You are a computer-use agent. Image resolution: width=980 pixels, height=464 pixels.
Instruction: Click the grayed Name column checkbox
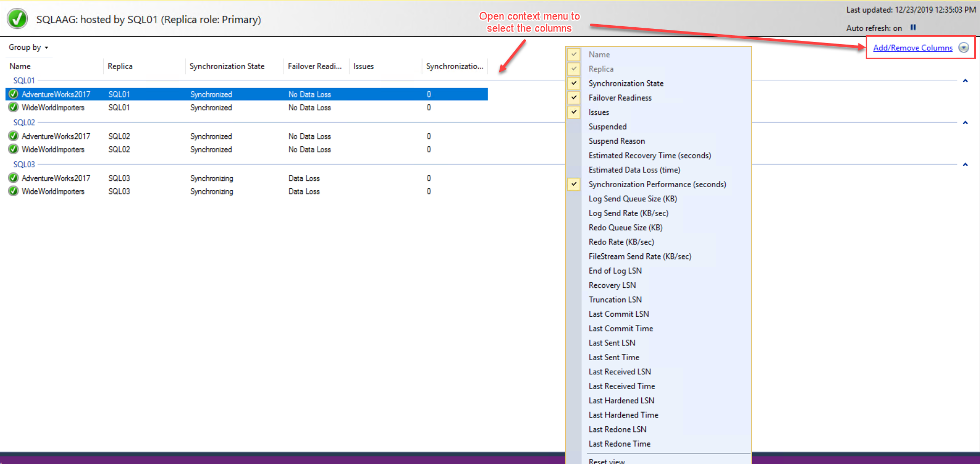(574, 55)
